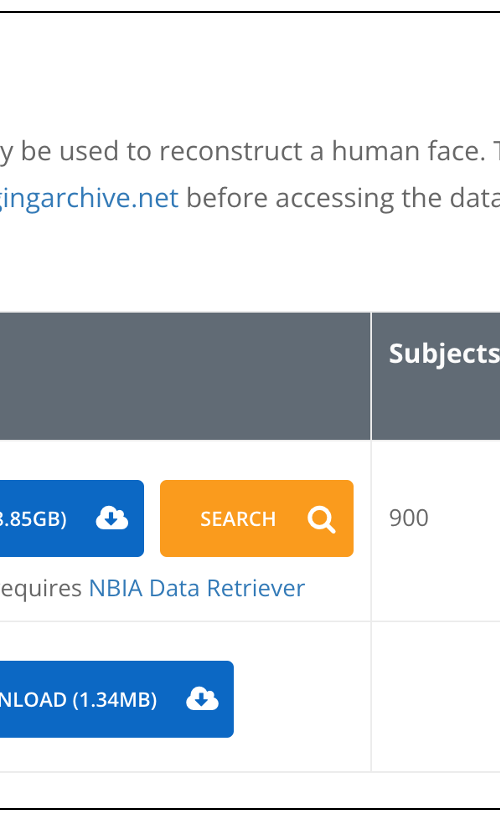
Task: Open the NBIA Data Retriever link
Action: pos(197,588)
